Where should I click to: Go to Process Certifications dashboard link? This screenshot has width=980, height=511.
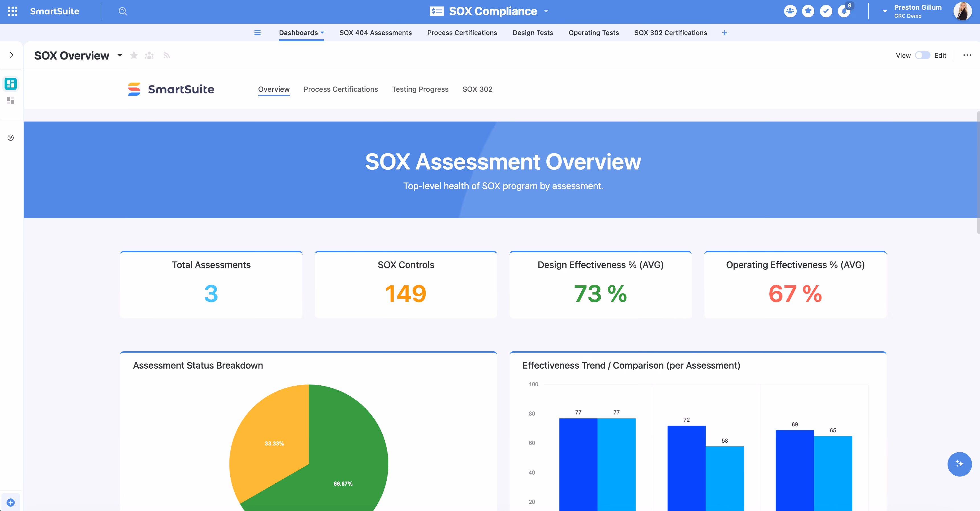[341, 89]
